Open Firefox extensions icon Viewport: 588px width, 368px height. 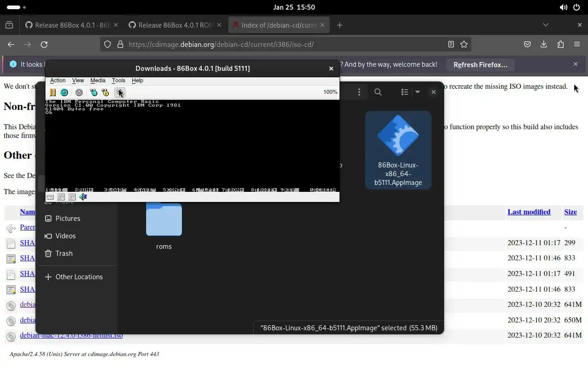coord(560,45)
